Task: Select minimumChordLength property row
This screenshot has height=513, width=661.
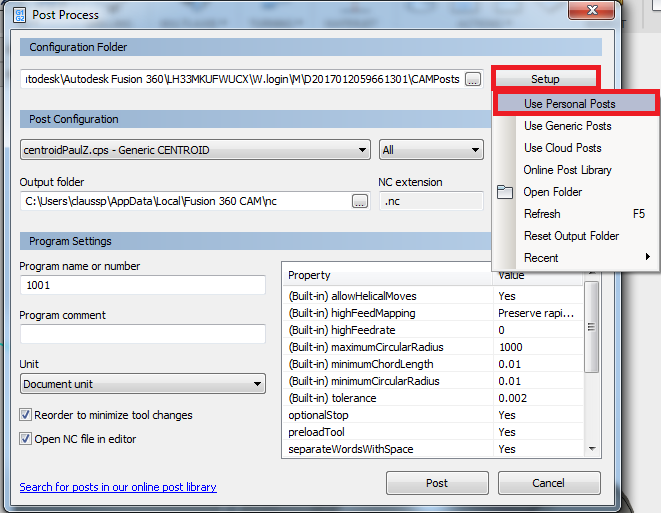Action: click(433, 364)
